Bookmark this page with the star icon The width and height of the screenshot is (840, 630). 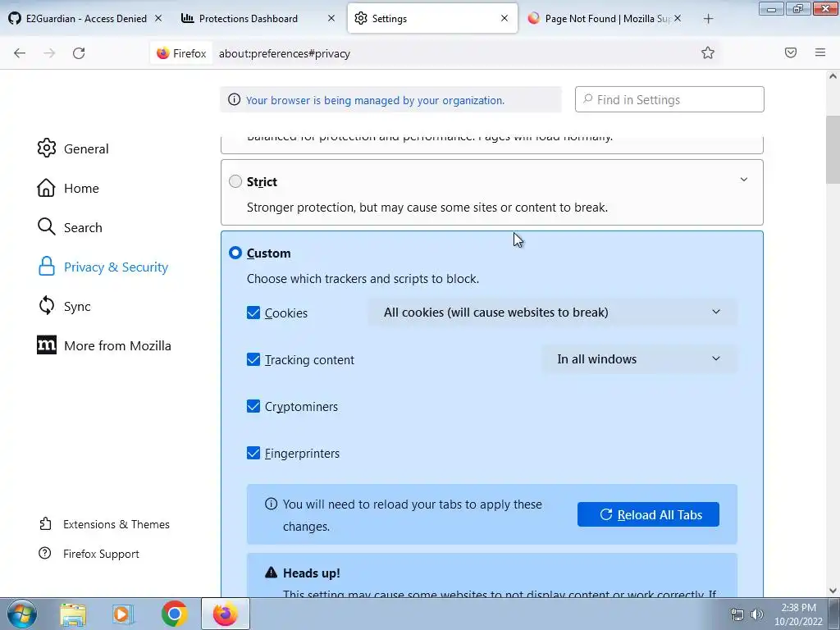coord(708,52)
